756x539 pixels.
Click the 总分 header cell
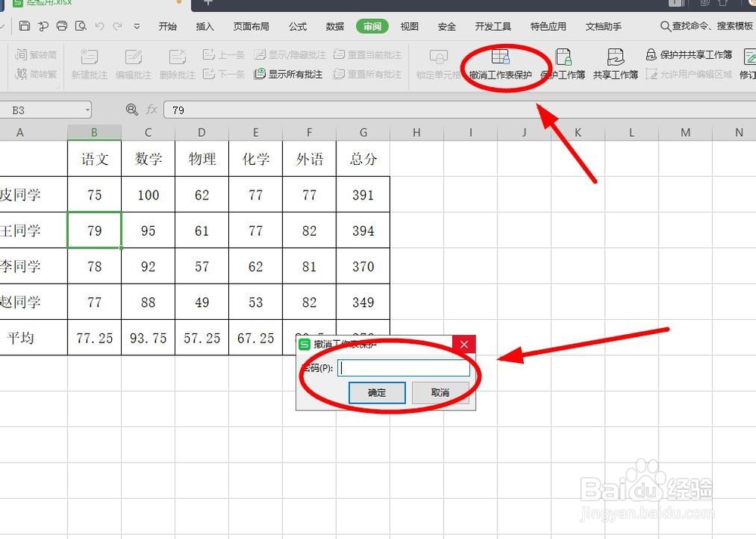363,159
